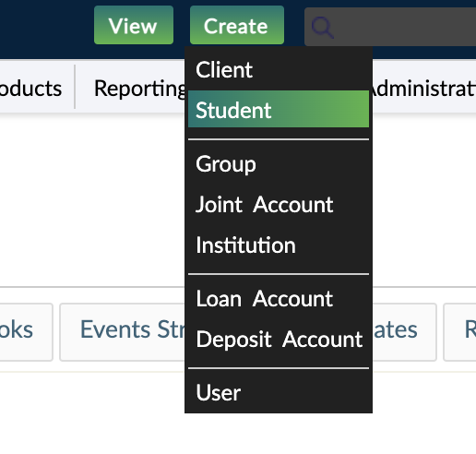Go to the Administration section
476x454 pixels.
[x=424, y=89]
